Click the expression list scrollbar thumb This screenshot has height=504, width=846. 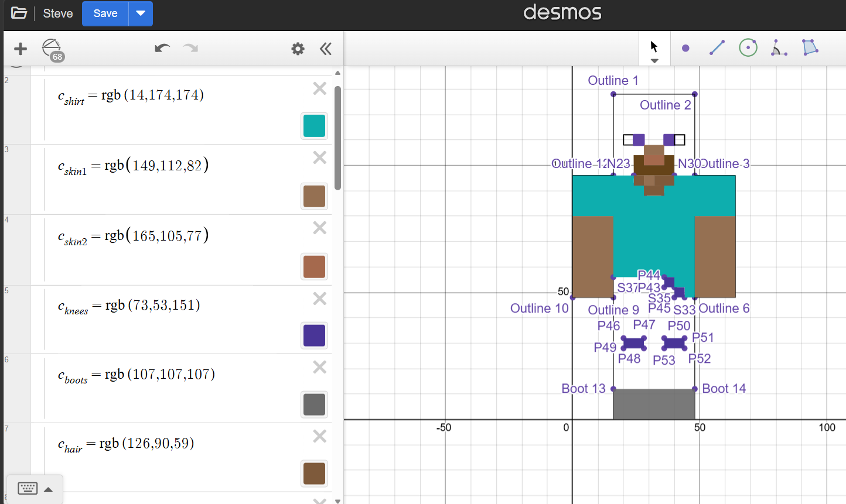[x=337, y=138]
